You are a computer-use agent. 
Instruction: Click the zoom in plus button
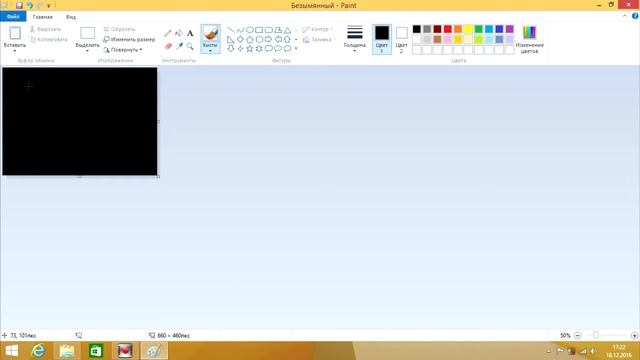coord(634,336)
